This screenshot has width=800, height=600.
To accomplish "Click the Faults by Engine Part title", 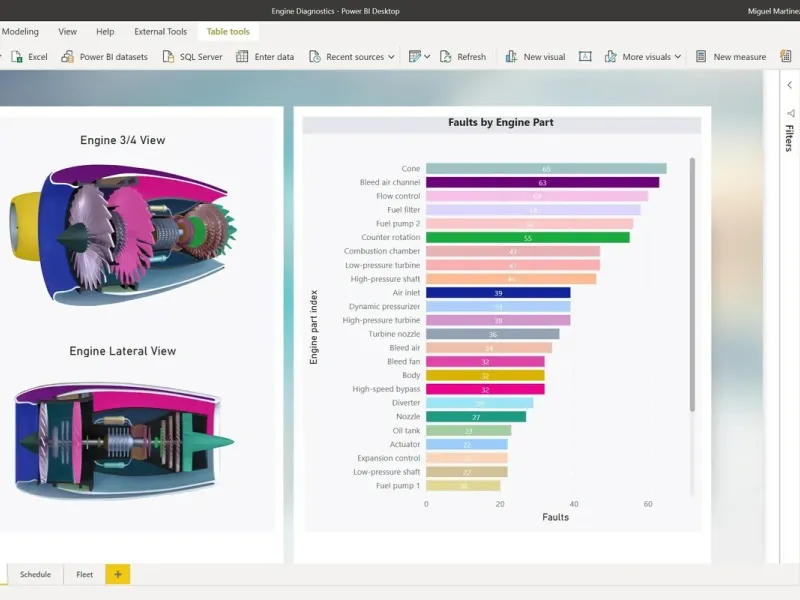I will 501,122.
